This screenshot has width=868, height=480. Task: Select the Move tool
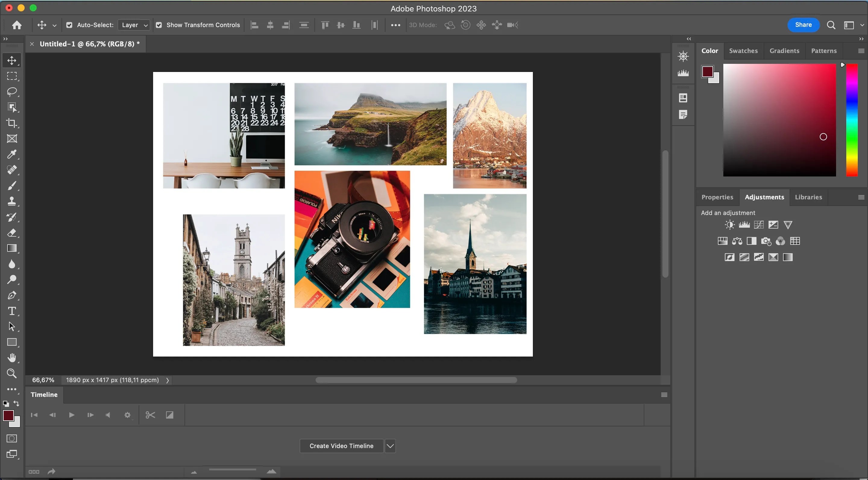click(x=12, y=60)
